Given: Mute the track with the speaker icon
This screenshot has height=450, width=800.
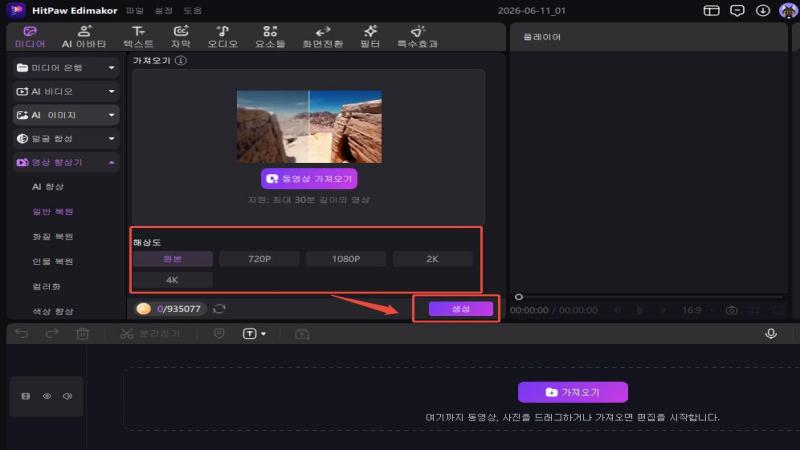Looking at the screenshot, I should point(67,396).
